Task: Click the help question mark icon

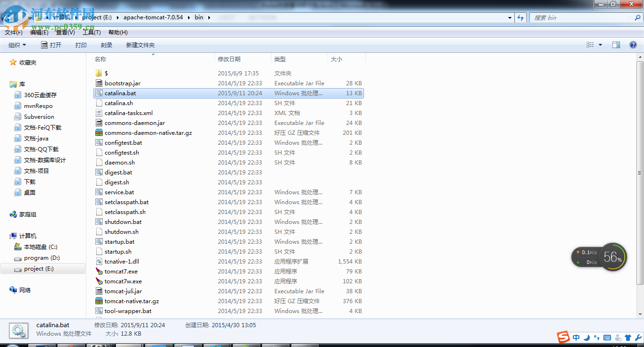Action: point(633,45)
